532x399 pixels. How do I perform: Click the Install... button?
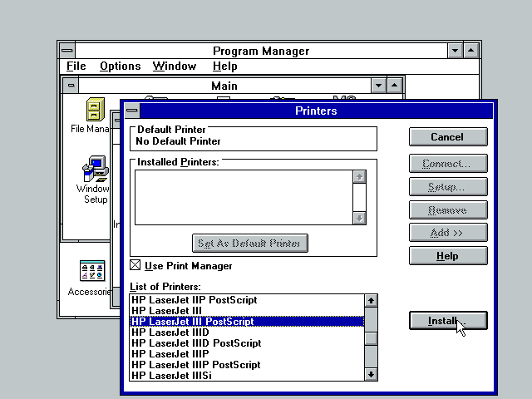pyautogui.click(x=448, y=320)
